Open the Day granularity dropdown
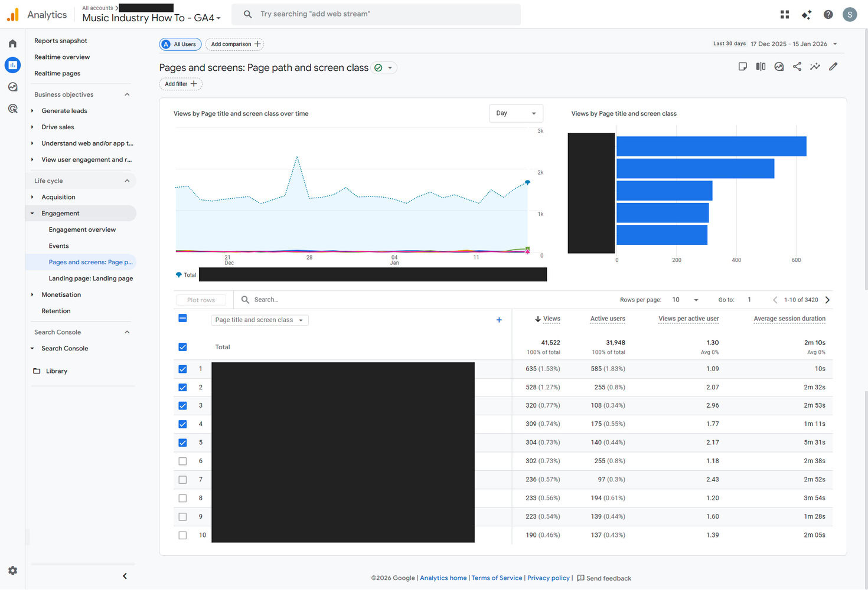 click(x=515, y=113)
